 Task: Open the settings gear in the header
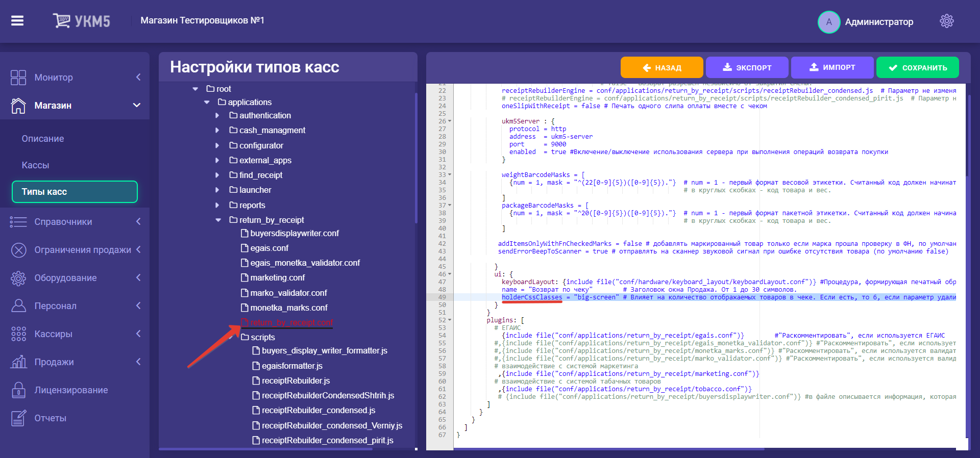(947, 21)
